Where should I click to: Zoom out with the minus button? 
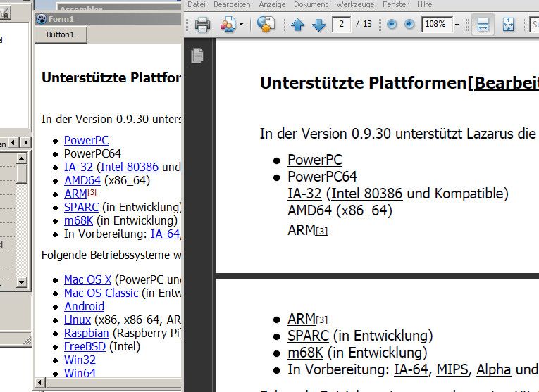coord(392,25)
